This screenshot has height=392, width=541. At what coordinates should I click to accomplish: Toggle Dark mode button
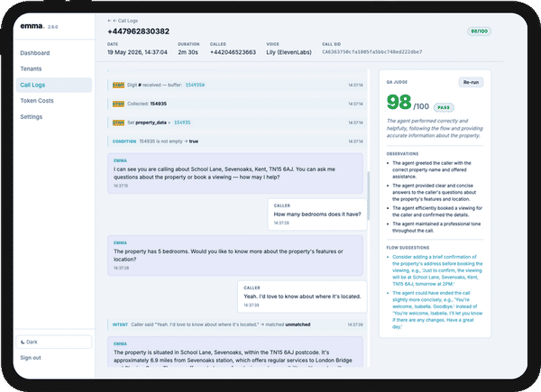point(54,342)
